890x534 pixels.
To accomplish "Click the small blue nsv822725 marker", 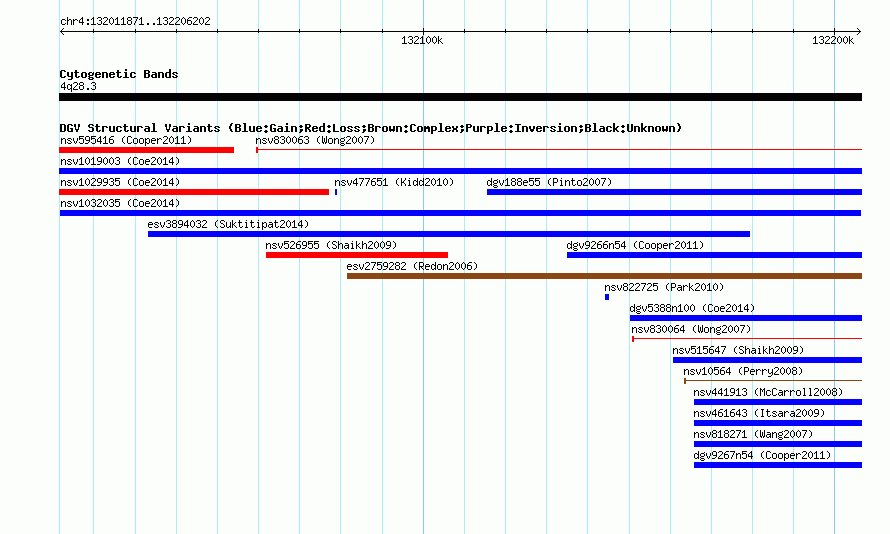I will click(607, 297).
